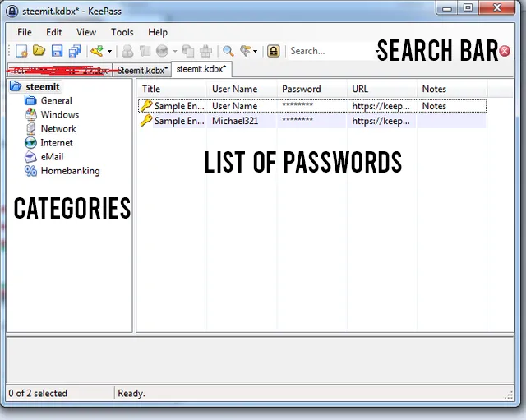The width and height of the screenshot is (526, 420).
Task: Click Michael321 entry's masked password
Action: (x=298, y=119)
